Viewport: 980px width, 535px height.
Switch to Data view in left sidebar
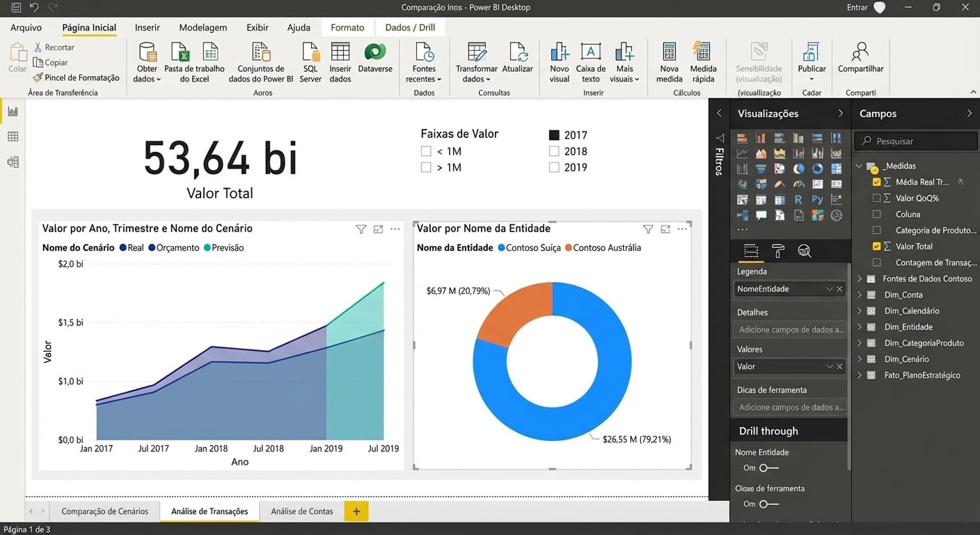13,137
